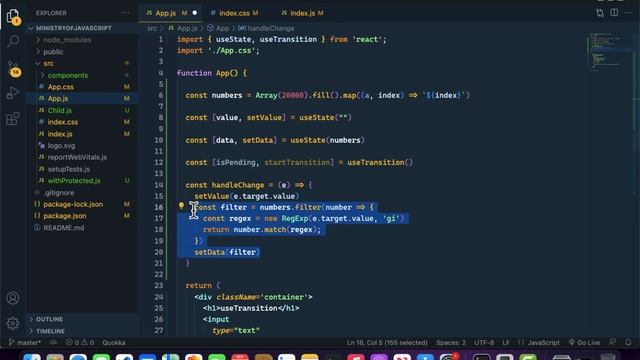The image size is (640, 360).
Task: Open the Extensions view
Action: click(13, 119)
